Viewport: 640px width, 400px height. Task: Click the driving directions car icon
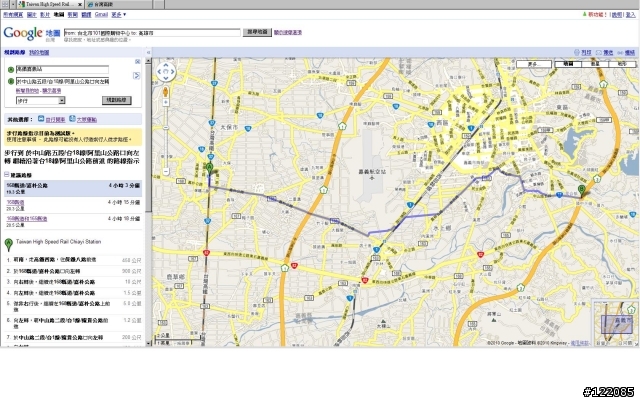click(x=41, y=119)
